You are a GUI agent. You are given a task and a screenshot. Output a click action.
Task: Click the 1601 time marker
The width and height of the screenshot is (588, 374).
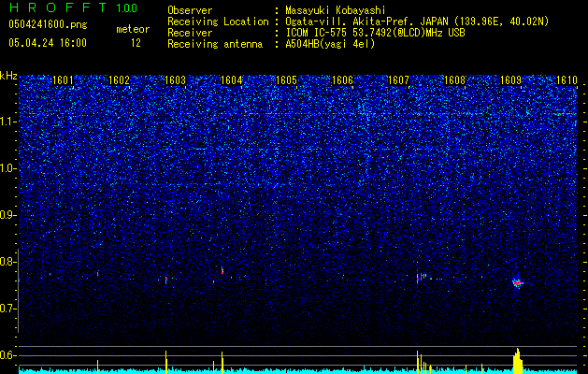63,80
